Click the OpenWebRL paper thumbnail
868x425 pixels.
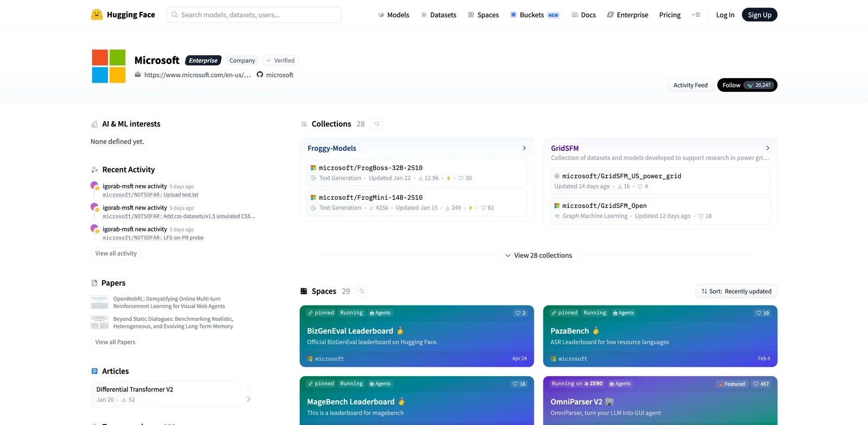pos(100,302)
